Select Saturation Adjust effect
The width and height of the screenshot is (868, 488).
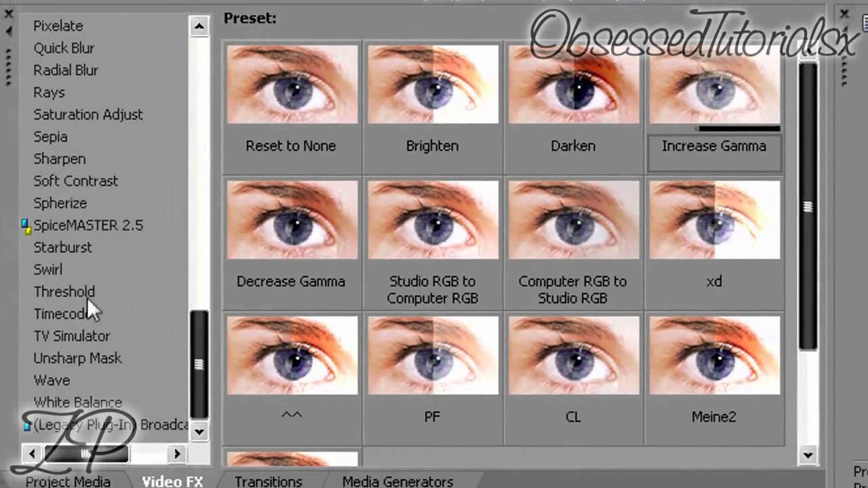click(x=88, y=115)
